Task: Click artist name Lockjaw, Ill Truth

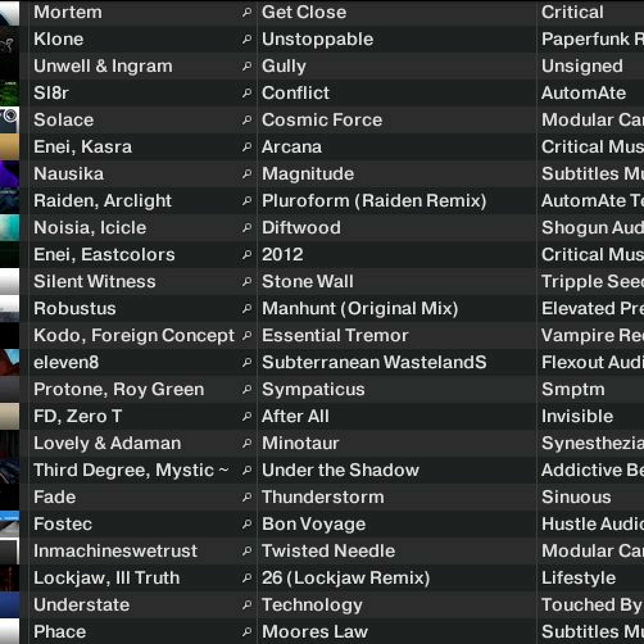Action: 106,578
